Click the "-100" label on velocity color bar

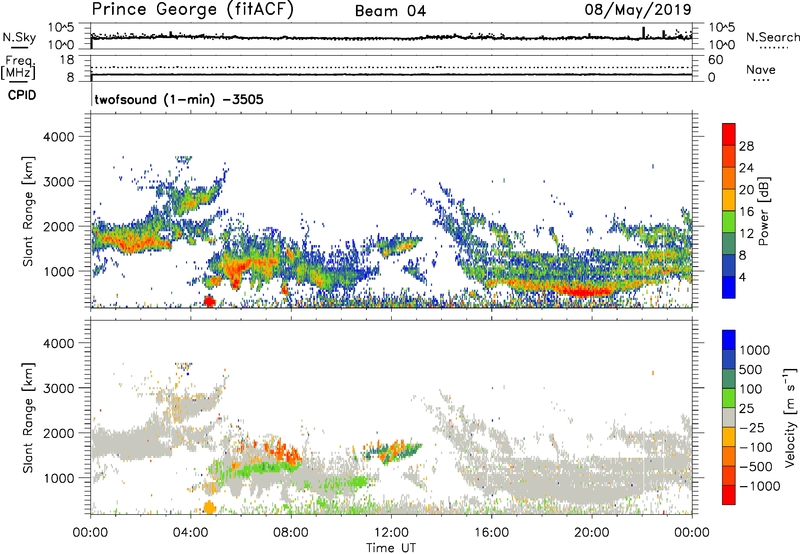pyautogui.click(x=756, y=447)
